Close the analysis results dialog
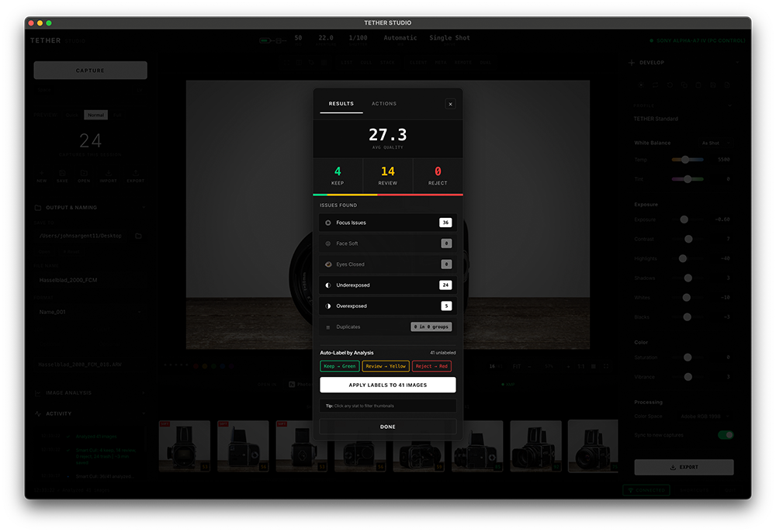The image size is (776, 532). [450, 104]
